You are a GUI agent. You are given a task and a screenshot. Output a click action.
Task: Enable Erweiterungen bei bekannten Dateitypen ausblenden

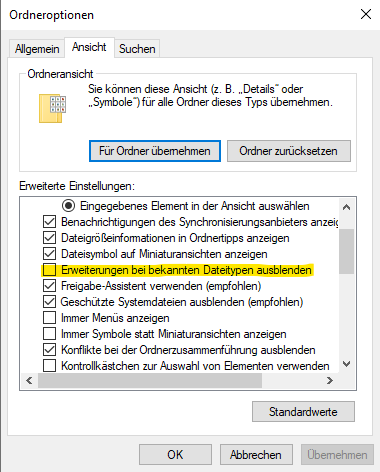click(x=49, y=270)
